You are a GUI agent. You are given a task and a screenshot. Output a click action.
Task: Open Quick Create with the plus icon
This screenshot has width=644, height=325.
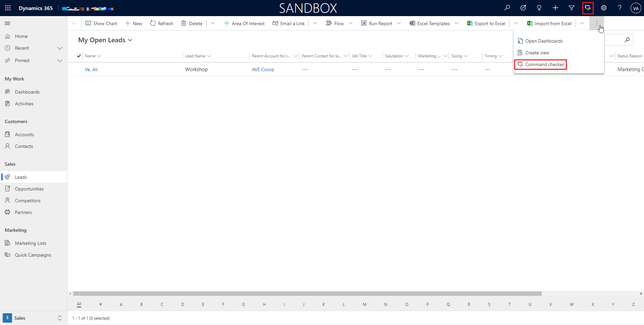click(555, 8)
